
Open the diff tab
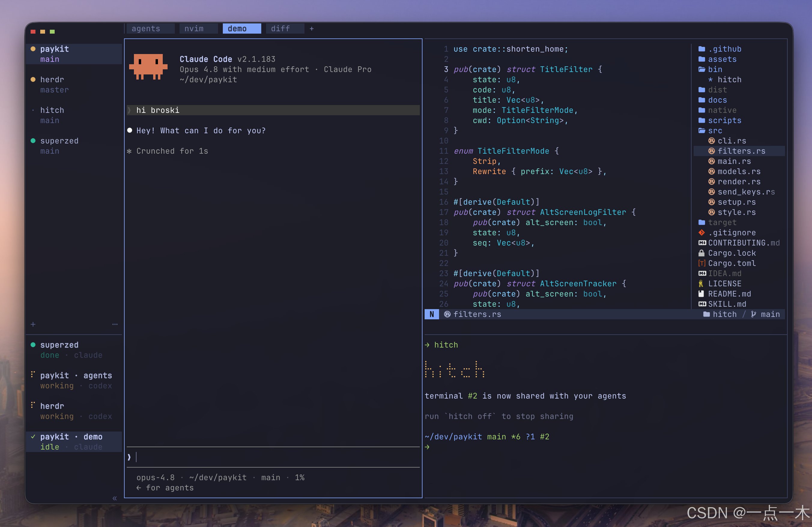(285, 29)
